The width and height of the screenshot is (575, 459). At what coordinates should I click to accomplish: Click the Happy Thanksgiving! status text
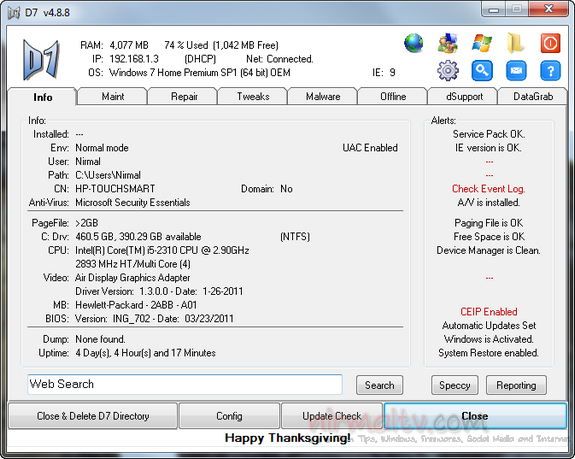click(288, 438)
